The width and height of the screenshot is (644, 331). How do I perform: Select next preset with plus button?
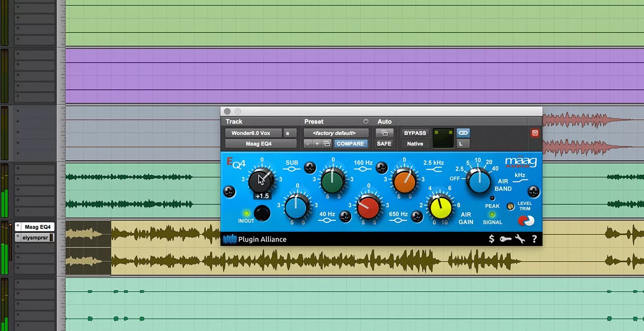(x=317, y=144)
